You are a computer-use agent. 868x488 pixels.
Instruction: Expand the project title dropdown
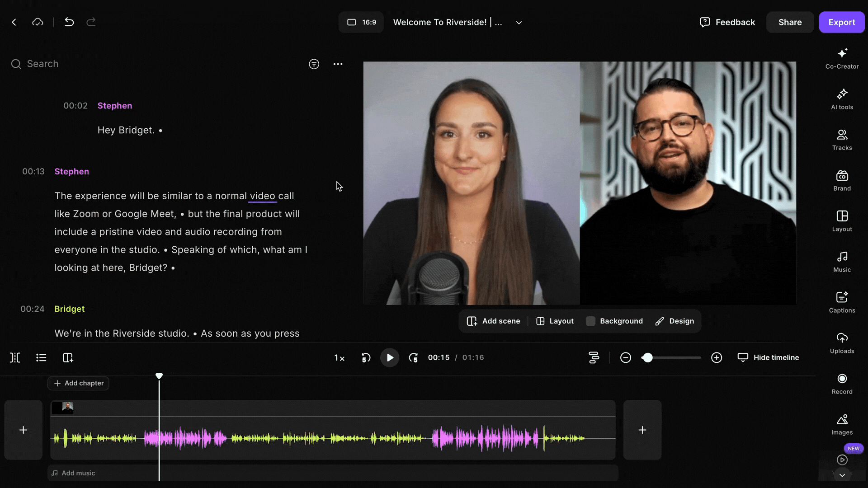pos(519,23)
